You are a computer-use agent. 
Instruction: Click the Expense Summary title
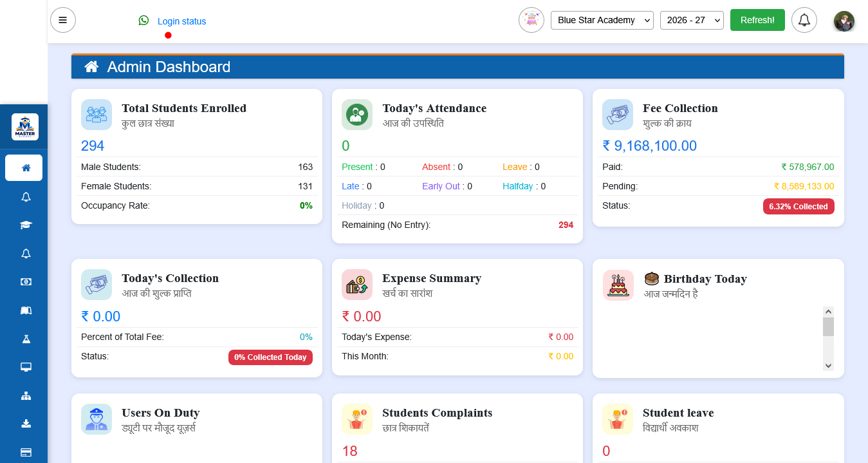tap(432, 278)
